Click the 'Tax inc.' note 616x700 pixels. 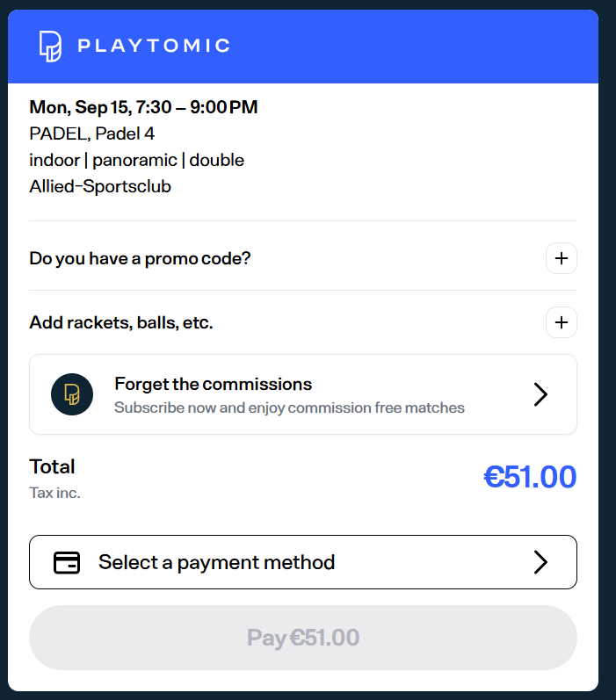pyautogui.click(x=54, y=493)
